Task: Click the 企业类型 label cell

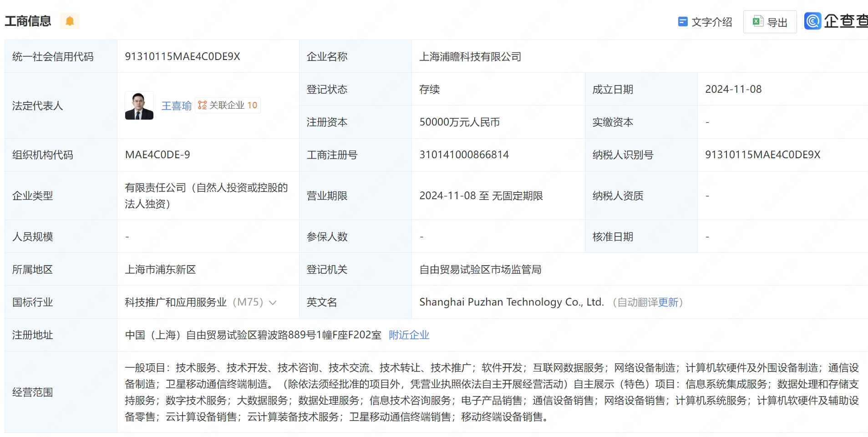Action: click(61, 196)
